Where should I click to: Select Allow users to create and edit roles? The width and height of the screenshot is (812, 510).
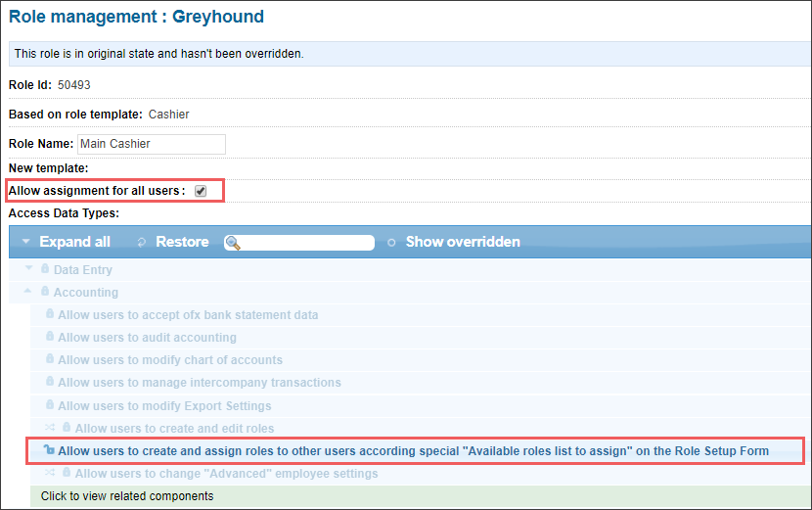[174, 429]
